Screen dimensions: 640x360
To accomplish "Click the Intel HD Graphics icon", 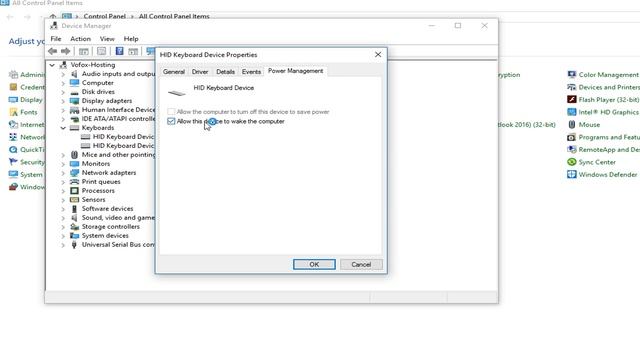I will point(571,112).
